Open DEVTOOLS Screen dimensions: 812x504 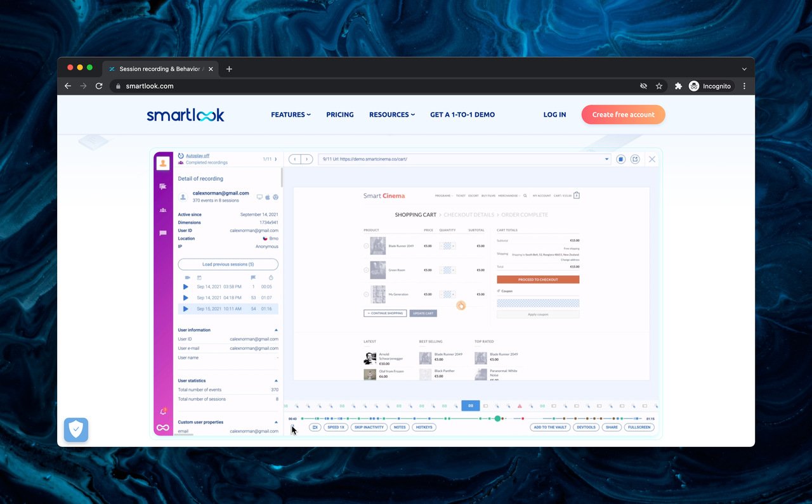click(x=586, y=427)
